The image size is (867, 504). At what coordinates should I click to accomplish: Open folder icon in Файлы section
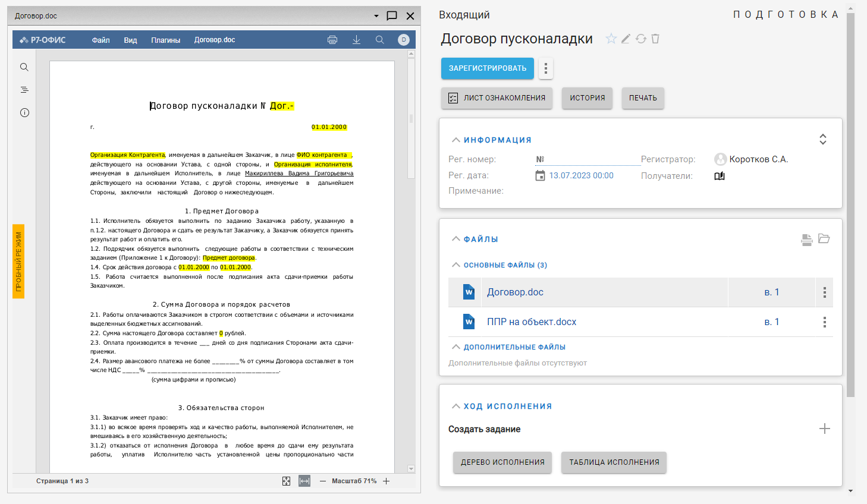click(x=824, y=238)
